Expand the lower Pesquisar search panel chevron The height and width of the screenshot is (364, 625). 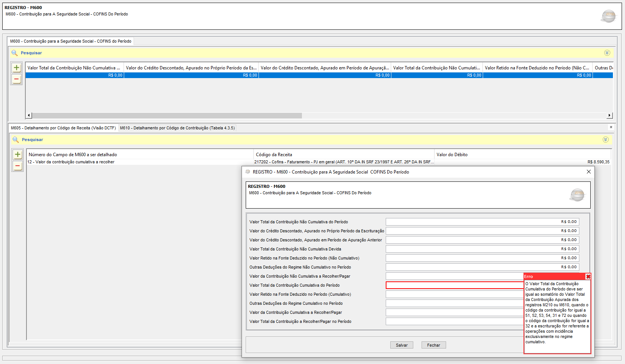coord(605,140)
